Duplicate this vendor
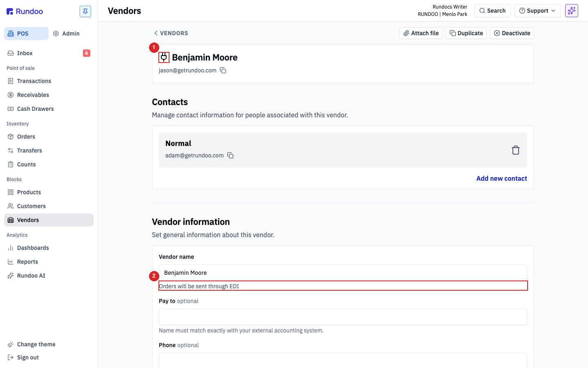 [x=466, y=33]
